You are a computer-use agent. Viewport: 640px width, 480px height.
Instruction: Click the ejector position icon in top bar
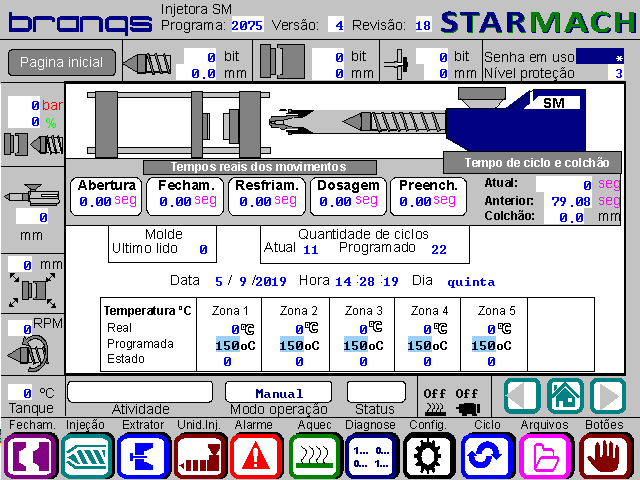point(396,64)
